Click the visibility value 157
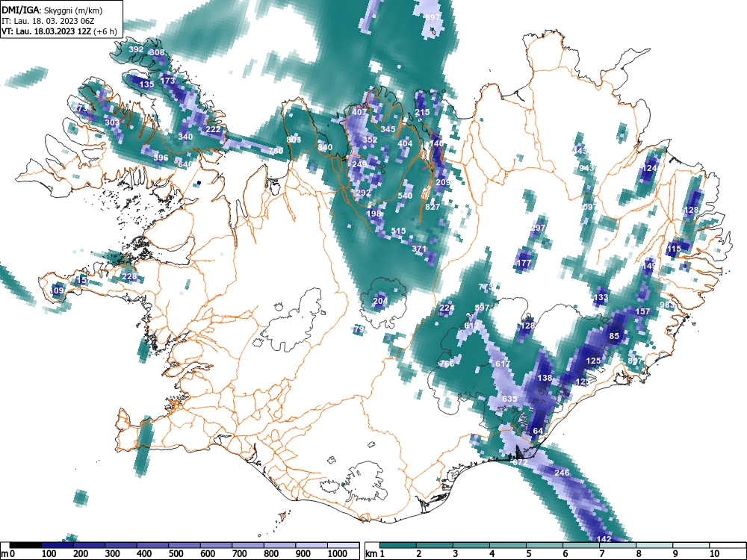Image resolution: width=747 pixels, height=560 pixels. [x=642, y=311]
